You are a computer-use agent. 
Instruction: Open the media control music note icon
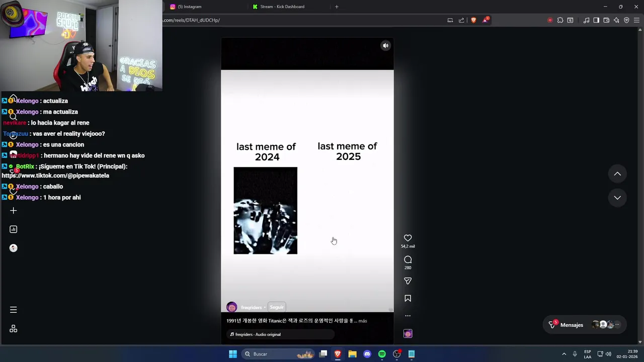click(x=586, y=20)
